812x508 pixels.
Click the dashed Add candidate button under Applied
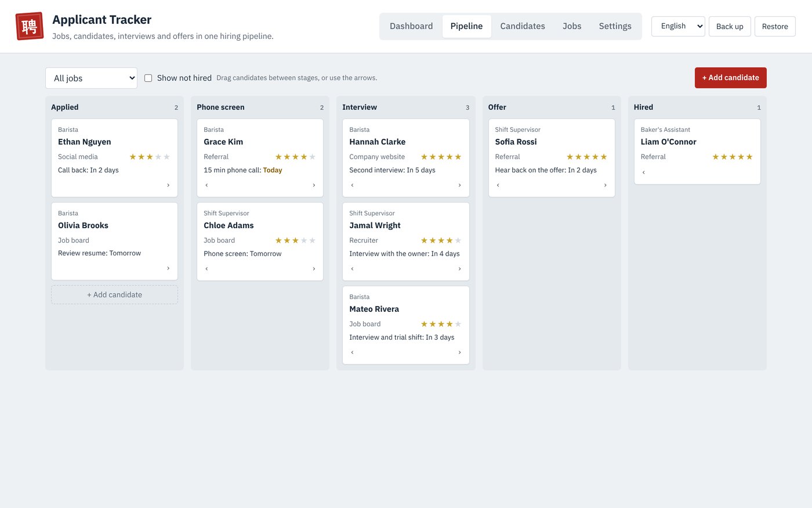[x=114, y=295]
